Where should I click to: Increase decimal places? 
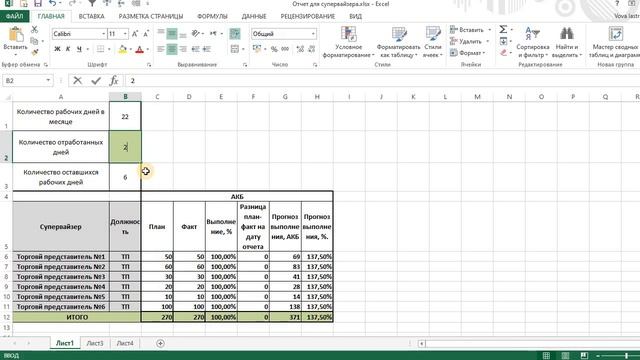point(300,49)
